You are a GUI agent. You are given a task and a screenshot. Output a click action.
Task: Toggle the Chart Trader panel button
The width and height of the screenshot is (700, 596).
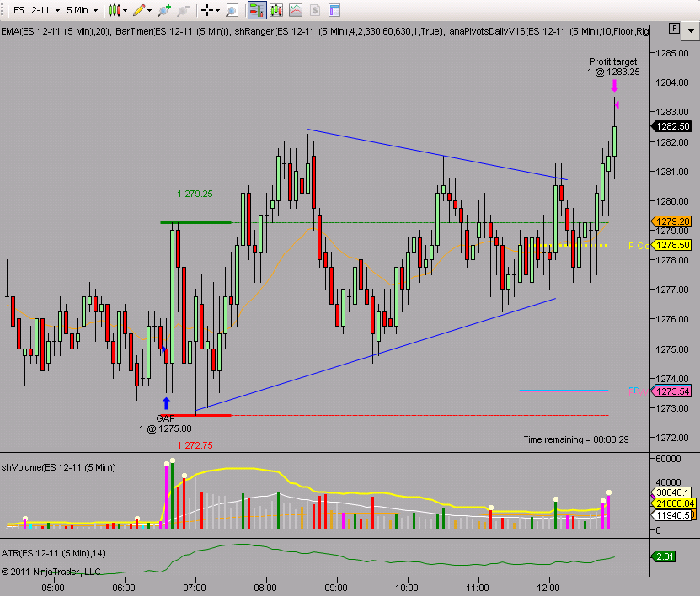tap(257, 10)
